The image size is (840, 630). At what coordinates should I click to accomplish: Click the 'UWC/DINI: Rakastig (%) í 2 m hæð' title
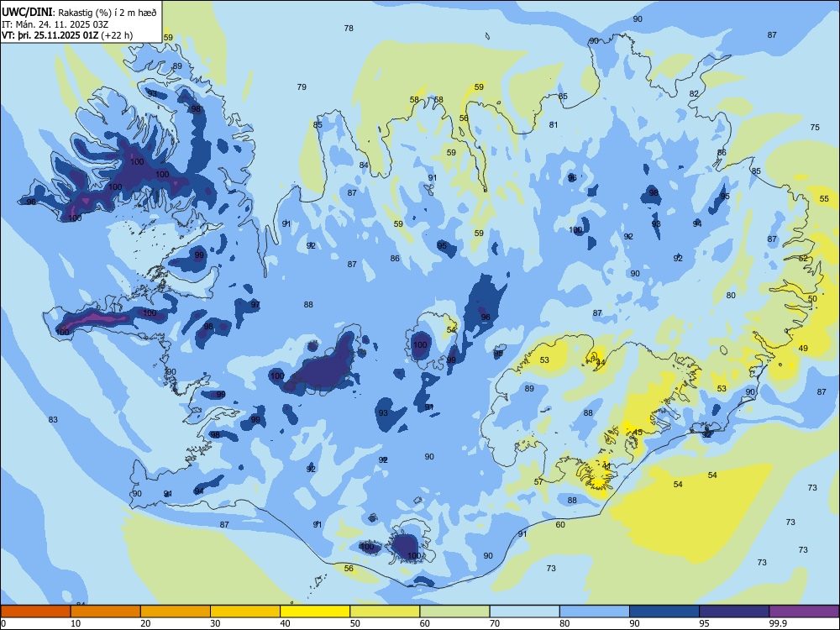(79, 13)
